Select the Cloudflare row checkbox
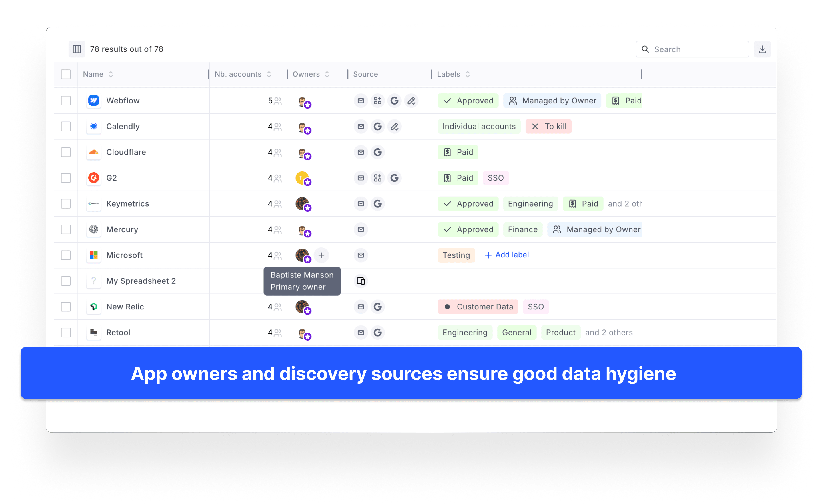Image resolution: width=823 pixels, height=504 pixels. pyautogui.click(x=66, y=152)
